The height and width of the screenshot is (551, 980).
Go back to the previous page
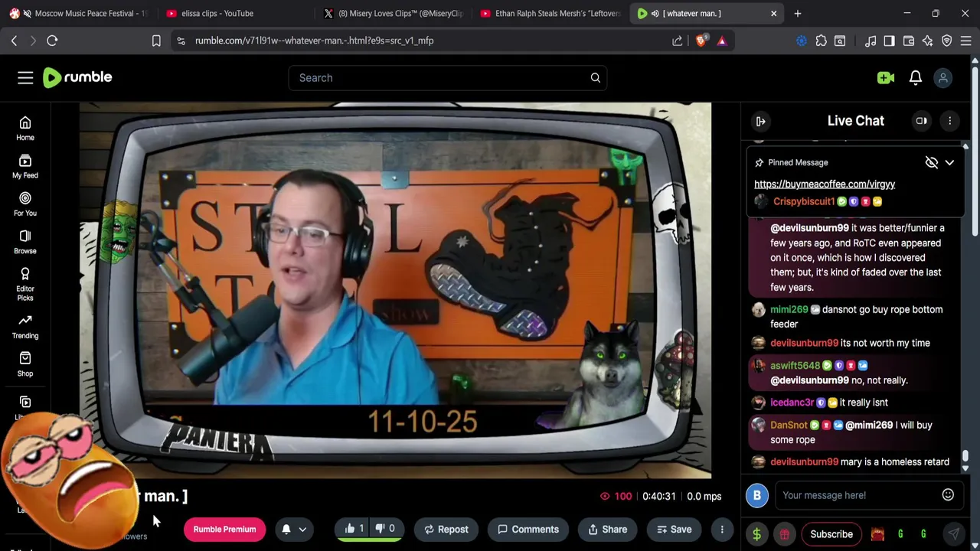point(14,41)
